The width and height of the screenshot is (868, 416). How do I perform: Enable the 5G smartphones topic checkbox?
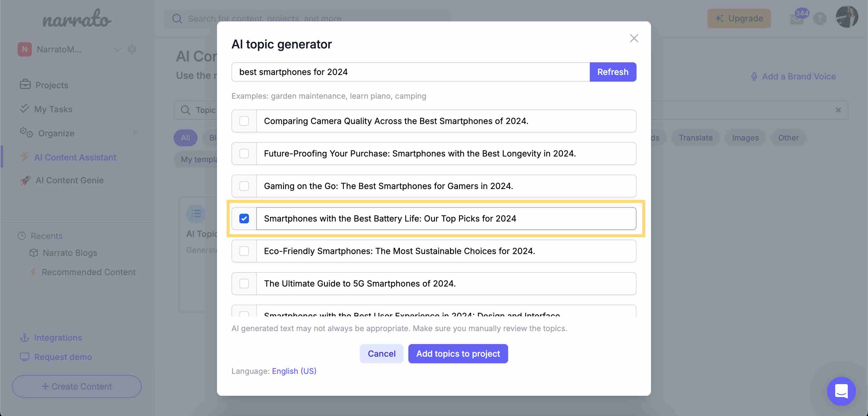point(244,283)
